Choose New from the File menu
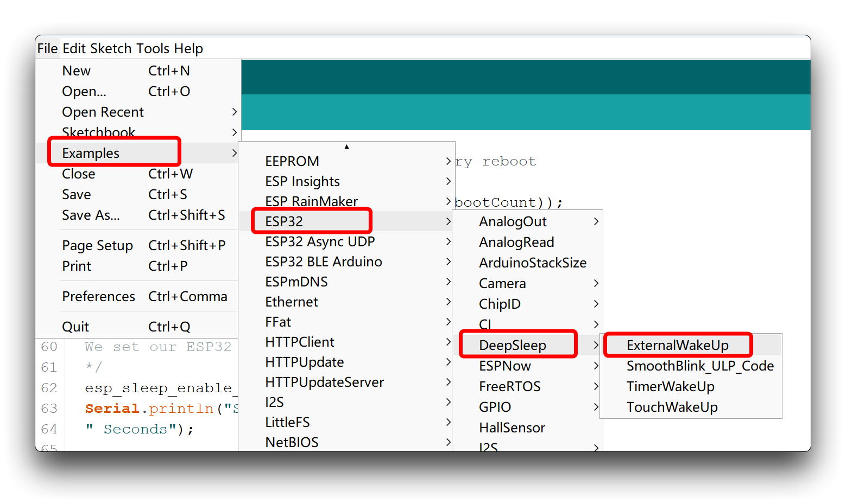This screenshot has height=504, width=846. click(138, 71)
